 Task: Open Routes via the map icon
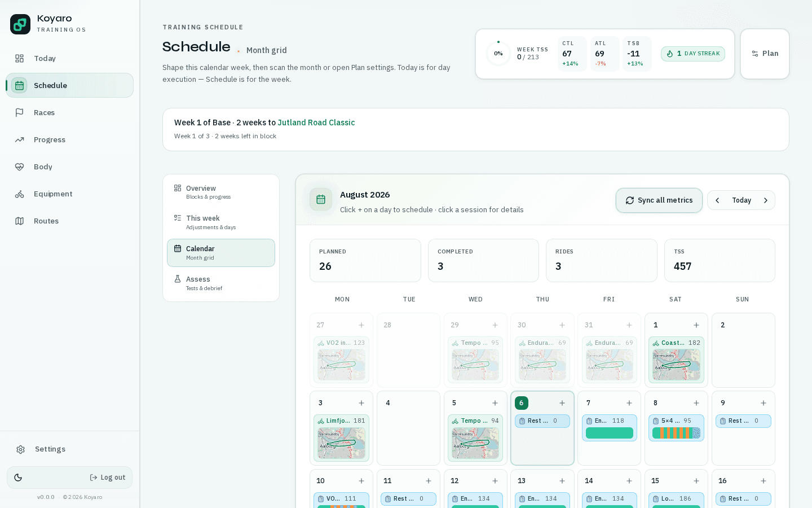tap(19, 221)
